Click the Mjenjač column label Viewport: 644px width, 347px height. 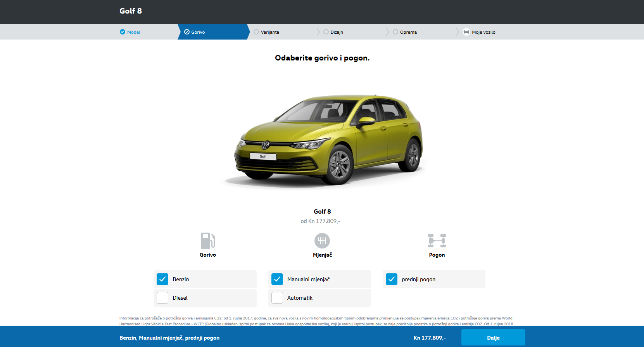pyautogui.click(x=322, y=255)
